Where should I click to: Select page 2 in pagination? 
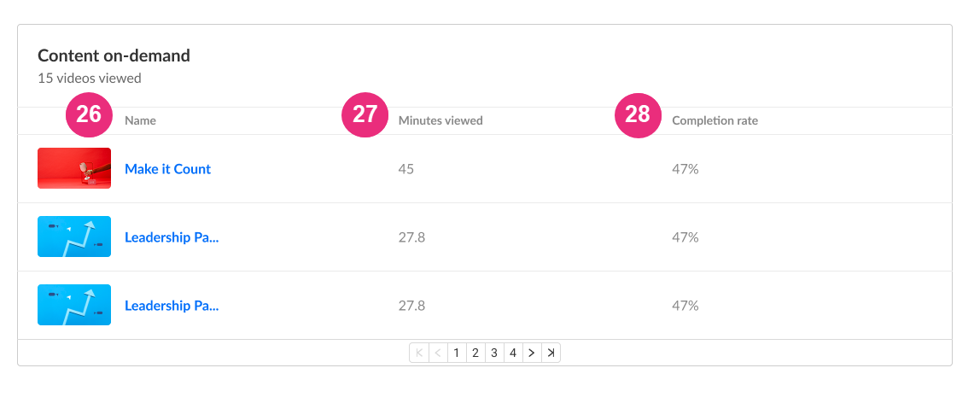(x=475, y=353)
